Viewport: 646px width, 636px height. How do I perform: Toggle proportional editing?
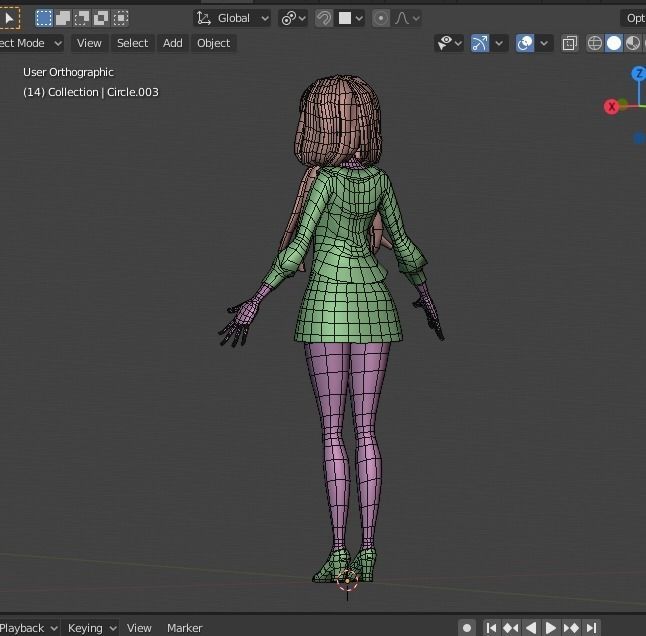[x=381, y=18]
